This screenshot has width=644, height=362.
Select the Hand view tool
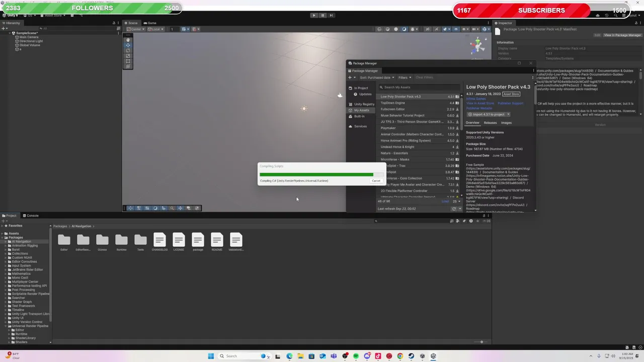128,40
